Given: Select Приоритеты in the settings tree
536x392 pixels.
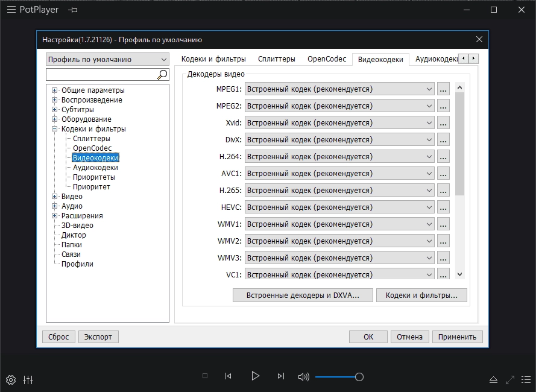Looking at the screenshot, I should pos(93,177).
